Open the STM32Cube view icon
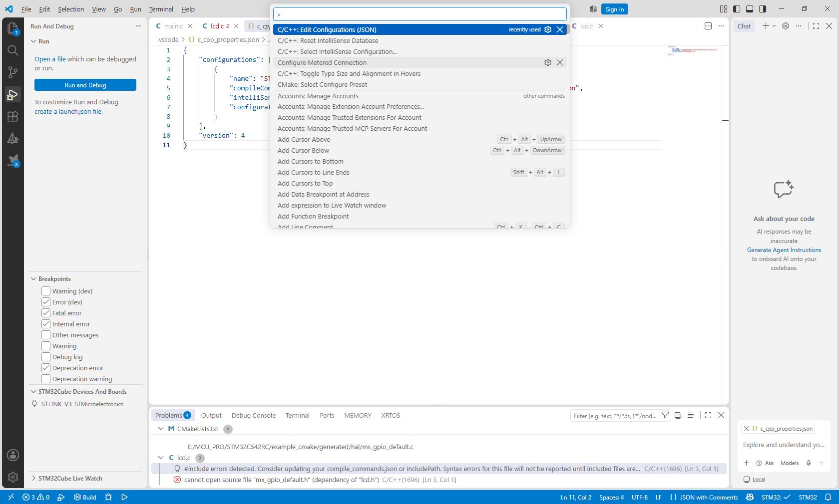The height and width of the screenshot is (504, 839). pos(13,161)
